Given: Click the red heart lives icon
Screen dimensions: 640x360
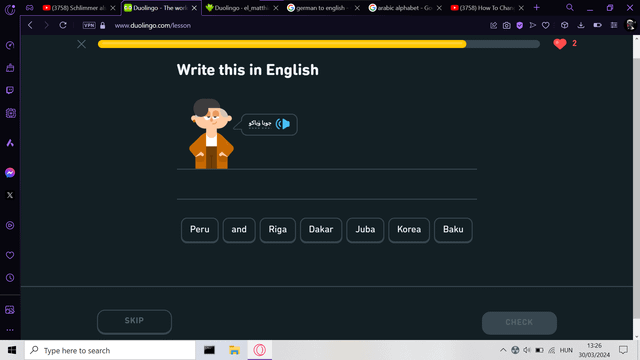Looking at the screenshot, I should [x=560, y=44].
